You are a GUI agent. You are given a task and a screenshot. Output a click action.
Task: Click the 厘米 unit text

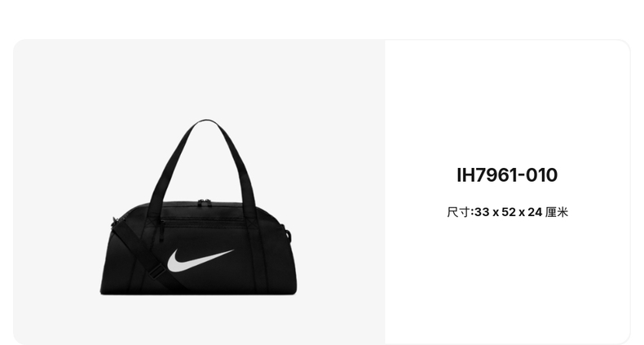[557, 212]
